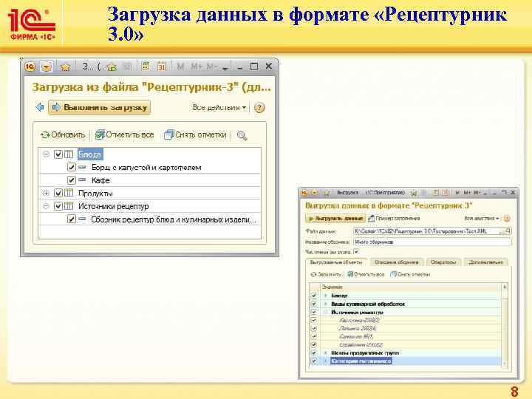Select 'Продукты' tree row
The width and height of the screenshot is (532, 399).
tap(150, 193)
